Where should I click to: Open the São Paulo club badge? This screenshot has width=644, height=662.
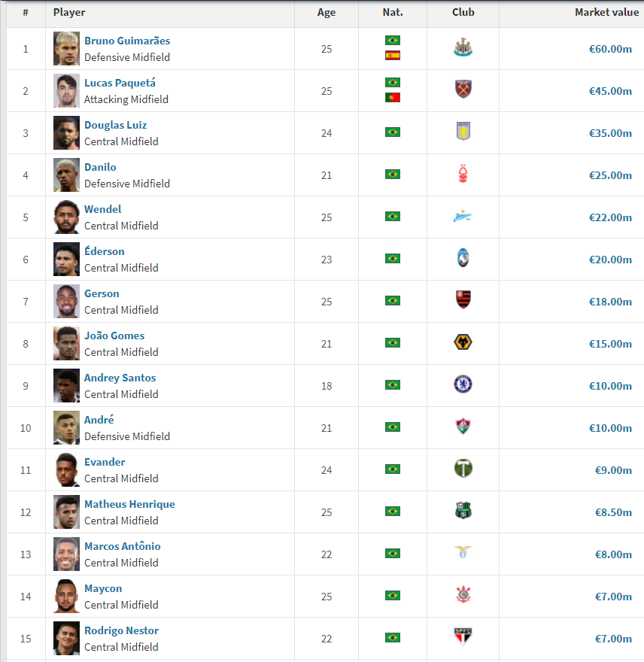click(x=463, y=636)
